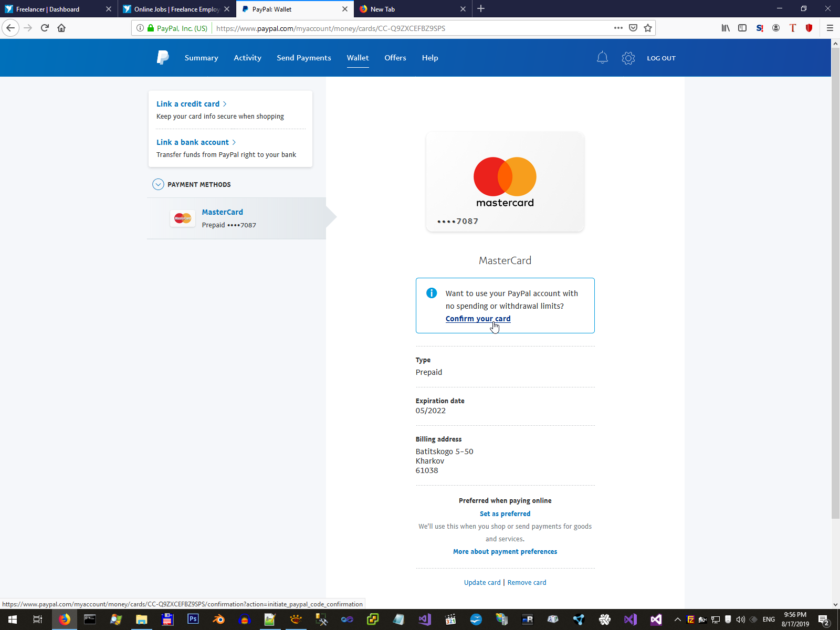Open a new browser tab
Screen dimensions: 840x630
pyautogui.click(x=481, y=8)
